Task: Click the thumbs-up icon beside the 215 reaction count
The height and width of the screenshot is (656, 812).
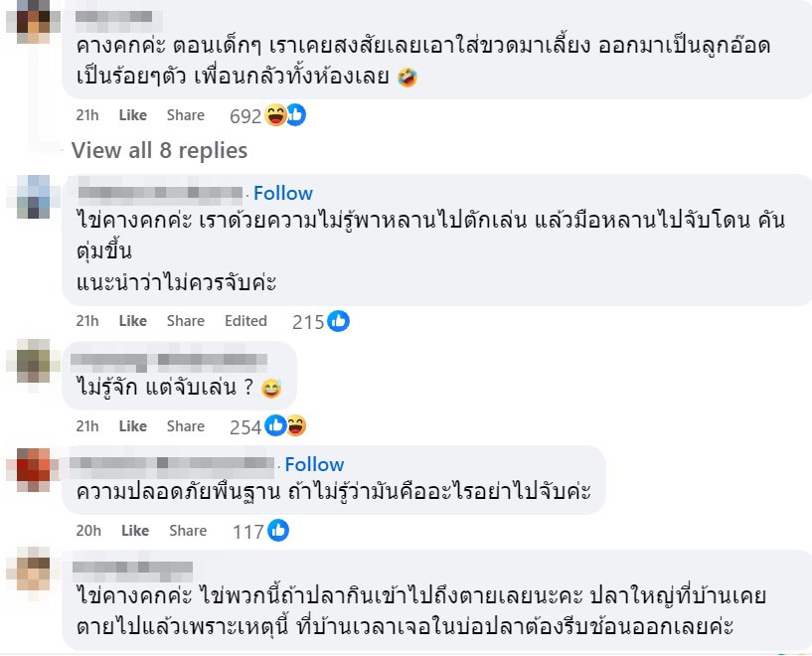Action: (x=337, y=320)
